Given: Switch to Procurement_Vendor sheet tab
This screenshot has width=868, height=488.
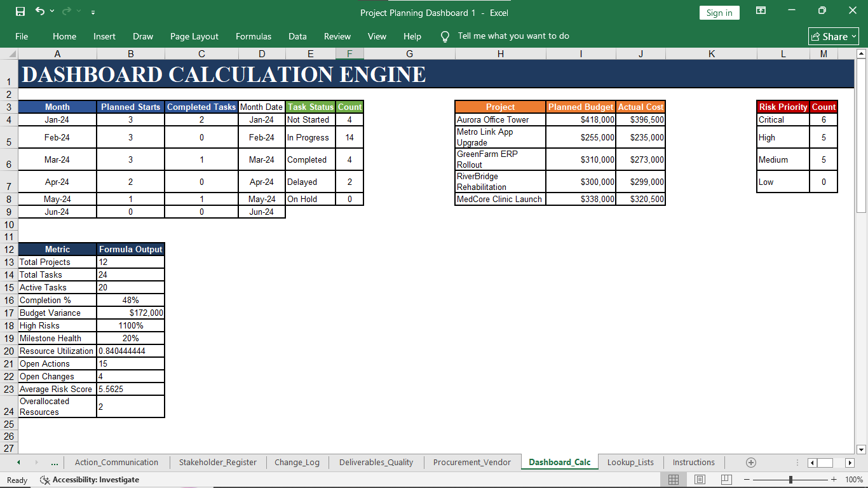Looking at the screenshot, I should [x=472, y=462].
